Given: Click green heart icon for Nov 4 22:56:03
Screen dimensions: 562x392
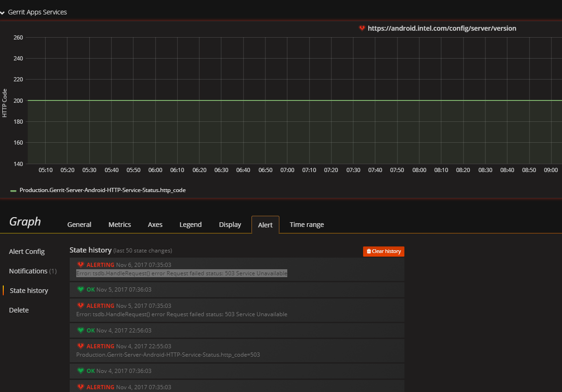Looking at the screenshot, I should point(80,330).
